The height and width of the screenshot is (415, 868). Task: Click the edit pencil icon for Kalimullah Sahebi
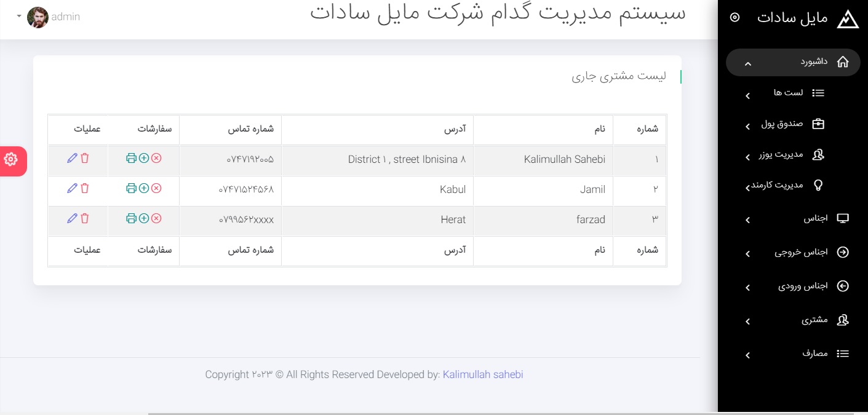click(72, 158)
